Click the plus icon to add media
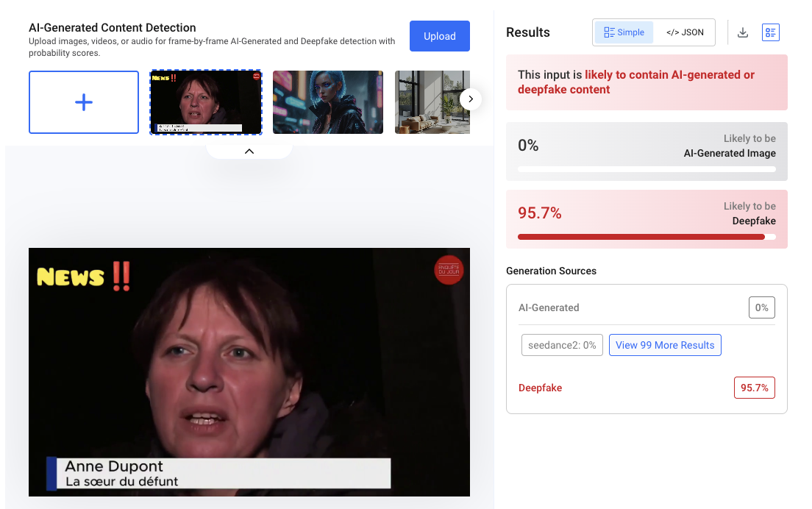 pyautogui.click(x=84, y=102)
